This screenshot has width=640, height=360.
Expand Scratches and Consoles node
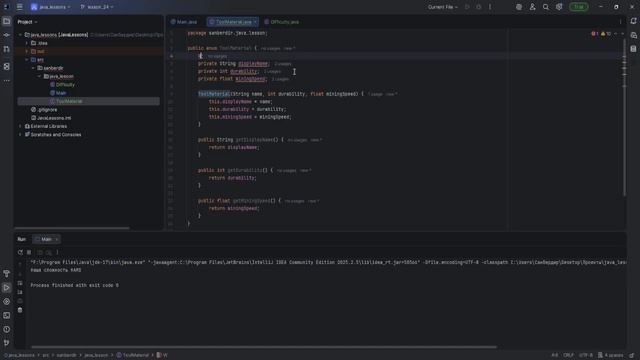pos(20,135)
